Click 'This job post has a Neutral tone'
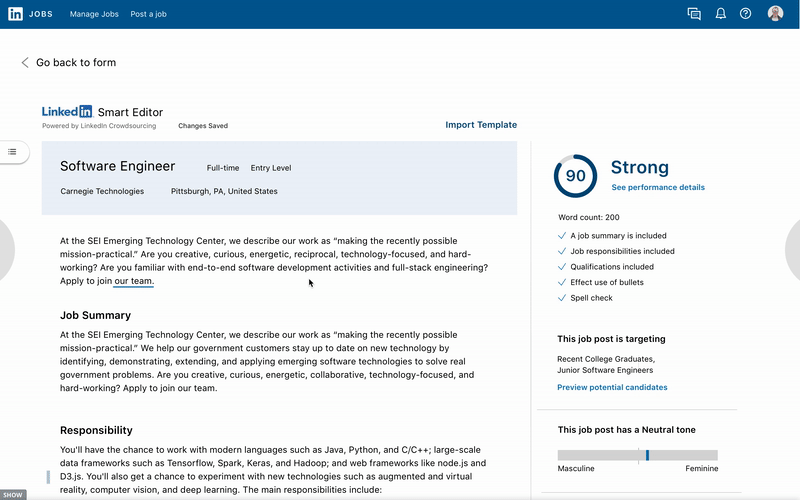800x500 pixels. point(627,430)
